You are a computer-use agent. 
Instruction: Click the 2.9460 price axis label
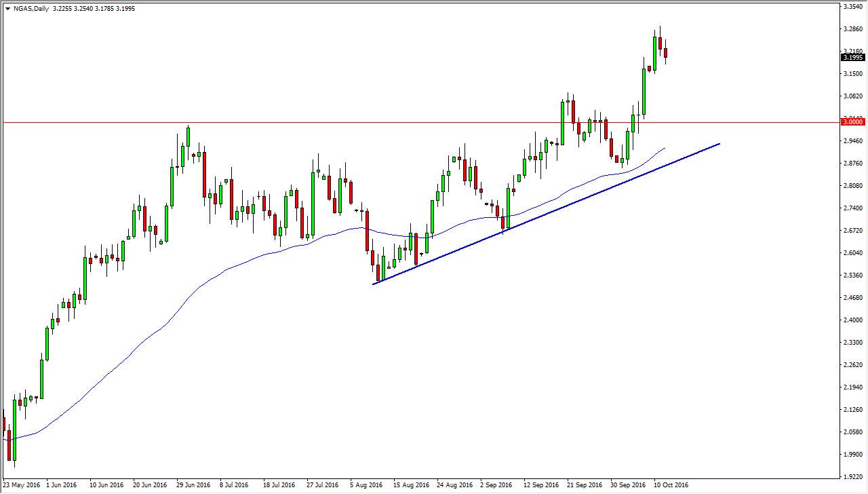click(x=852, y=141)
